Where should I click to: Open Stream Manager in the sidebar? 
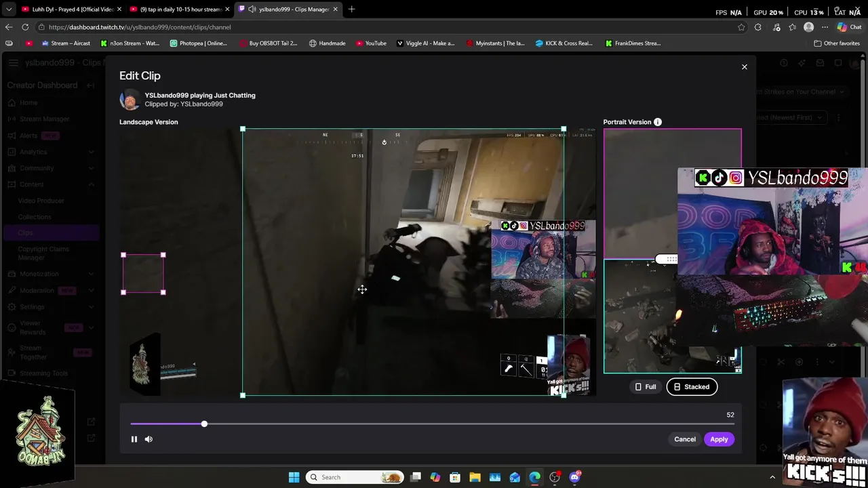pyautogui.click(x=44, y=119)
